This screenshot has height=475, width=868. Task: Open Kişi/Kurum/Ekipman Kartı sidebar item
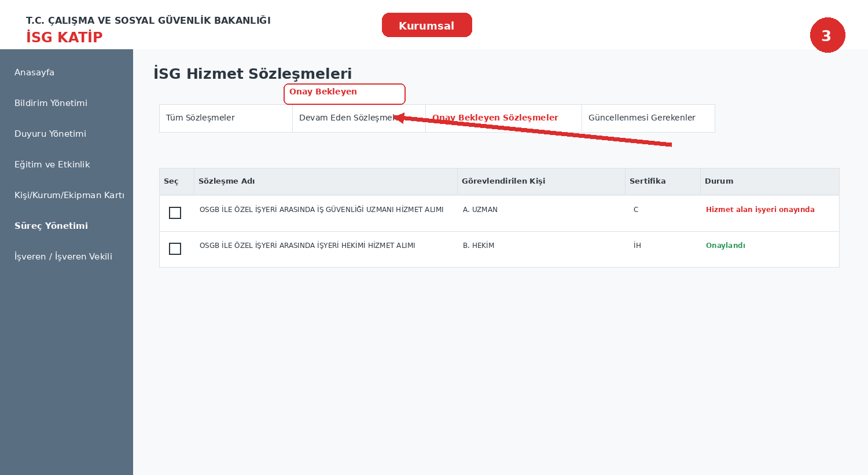click(x=69, y=195)
